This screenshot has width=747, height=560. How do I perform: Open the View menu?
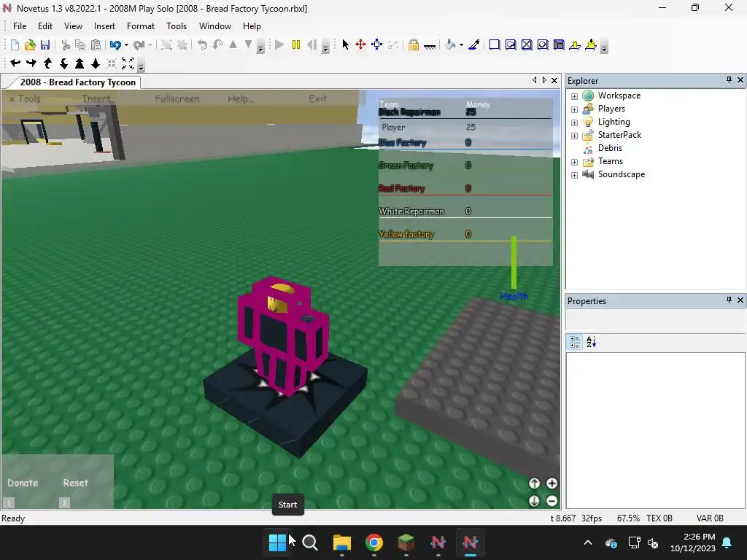point(73,26)
